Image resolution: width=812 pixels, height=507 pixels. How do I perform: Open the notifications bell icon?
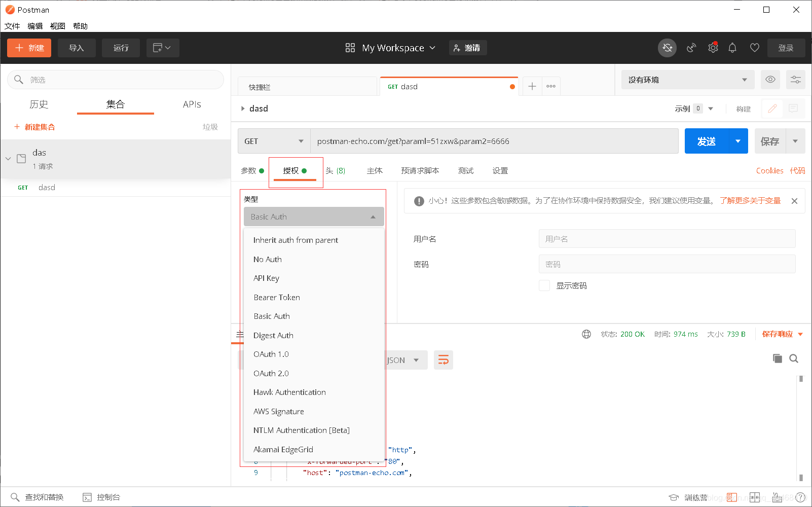click(x=732, y=48)
